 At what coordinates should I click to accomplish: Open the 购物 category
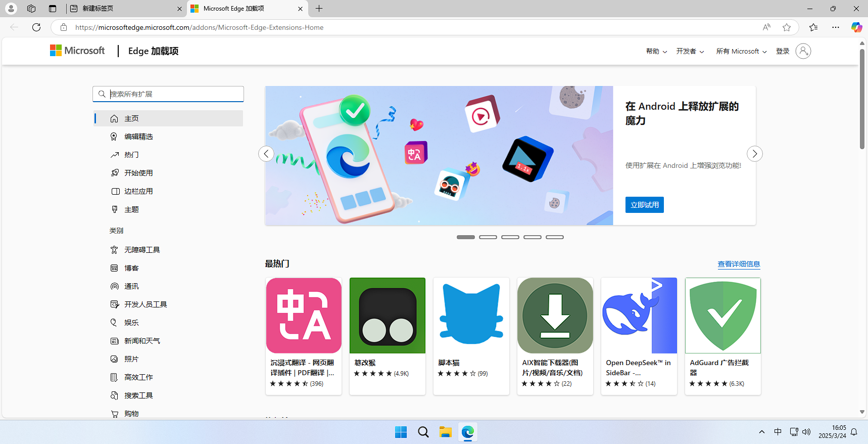click(x=168, y=413)
